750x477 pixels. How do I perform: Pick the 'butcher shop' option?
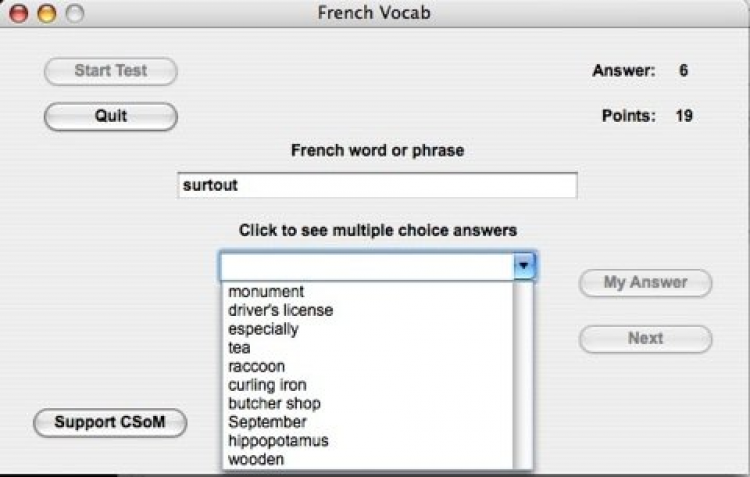pos(274,404)
